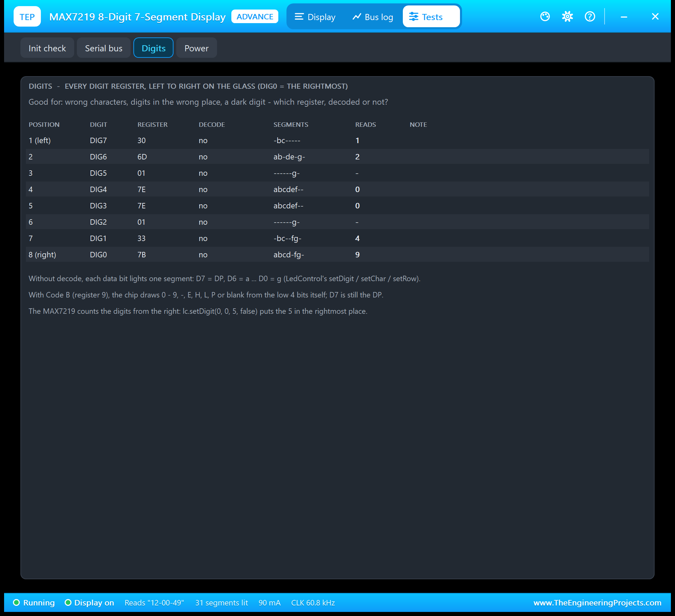Click register value 33

pos(142,238)
